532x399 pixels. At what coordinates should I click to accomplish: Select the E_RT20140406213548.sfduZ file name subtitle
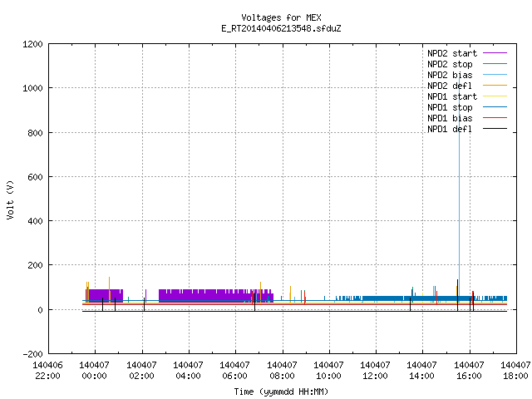tap(281, 28)
